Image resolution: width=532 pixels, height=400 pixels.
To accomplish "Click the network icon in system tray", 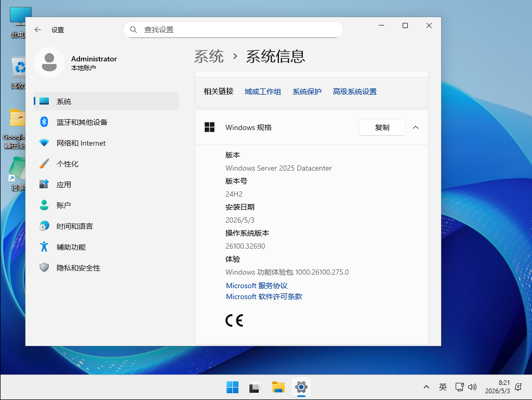I will pos(459,387).
